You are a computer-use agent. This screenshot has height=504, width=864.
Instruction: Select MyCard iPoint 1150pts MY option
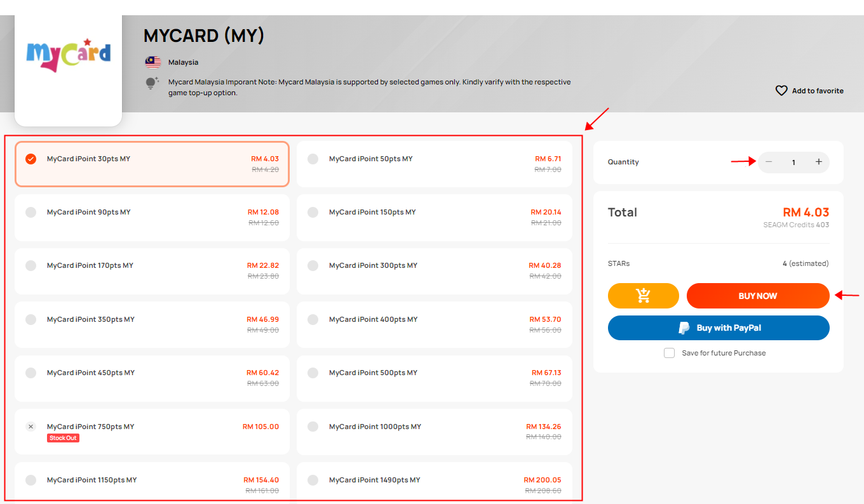[x=152, y=482]
